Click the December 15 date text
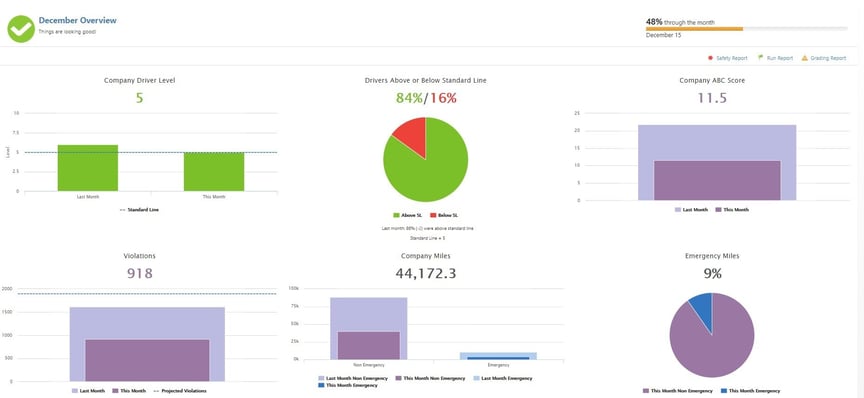864x398 pixels. [x=663, y=35]
